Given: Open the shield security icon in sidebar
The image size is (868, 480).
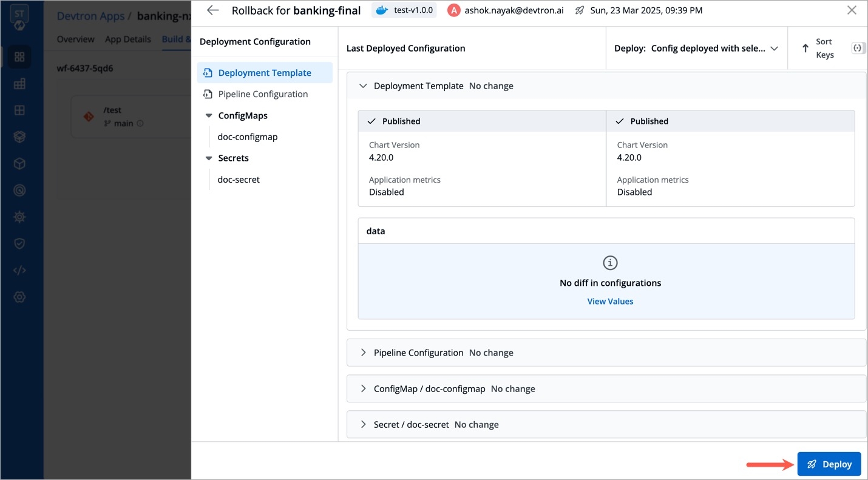Looking at the screenshot, I should tap(19, 243).
